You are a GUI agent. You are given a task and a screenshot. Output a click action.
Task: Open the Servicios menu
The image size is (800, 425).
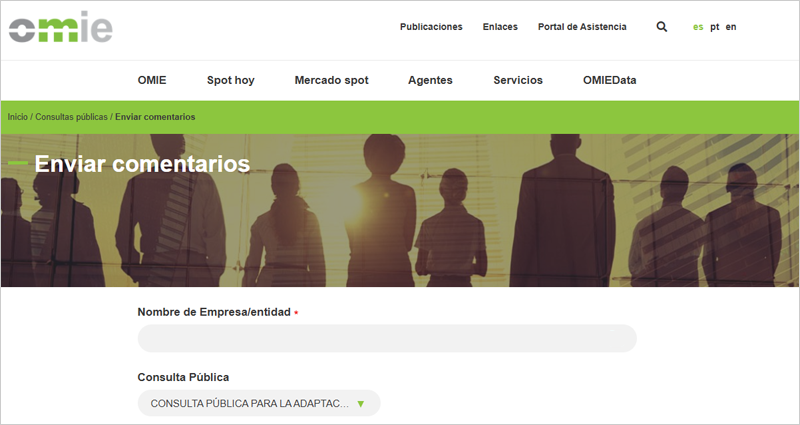point(518,80)
